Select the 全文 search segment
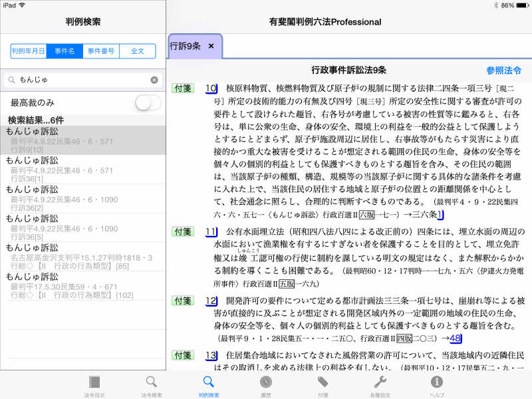The image size is (532, 399). point(138,51)
